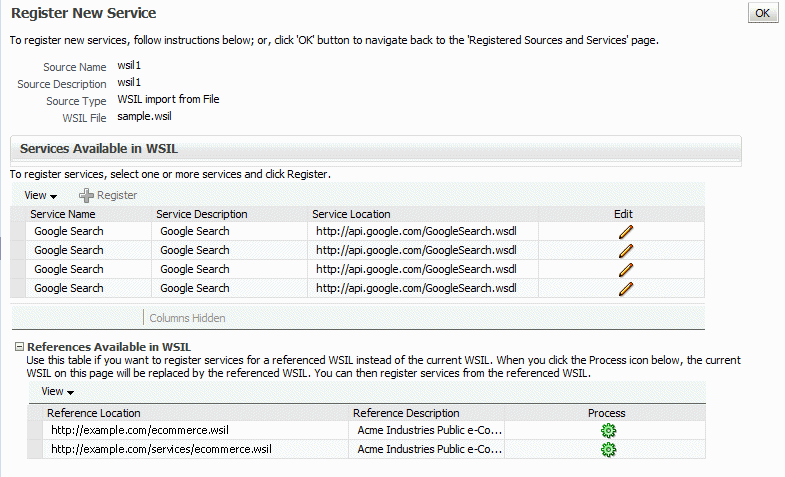Click the edit pencil in second Google Search row
The height and width of the screenshot is (477, 785).
coord(626,250)
